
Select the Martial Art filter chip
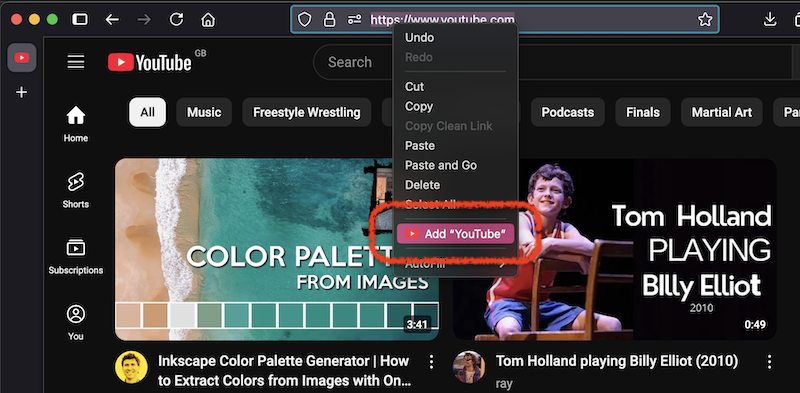(722, 112)
